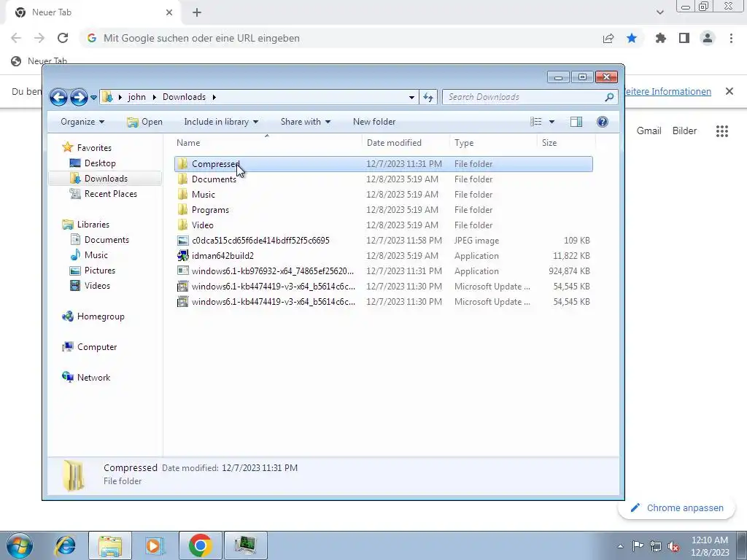Viewport: 747px width, 560px height.
Task: Open the Pictures library
Action: tap(99, 271)
